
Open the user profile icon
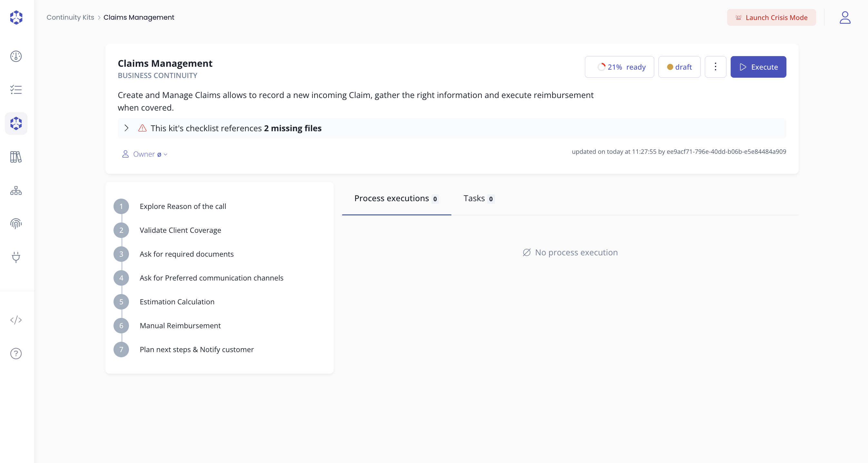click(845, 17)
